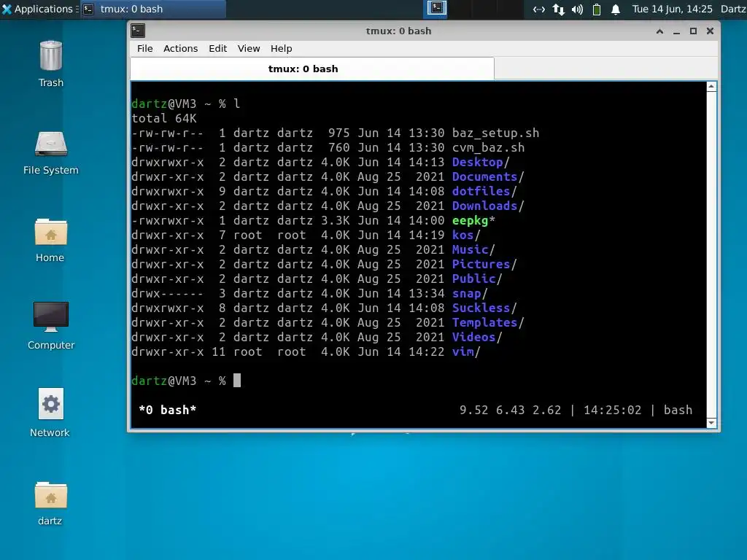Click the 'Suckless/' directory entry
Image resolution: width=747 pixels, height=560 pixels.
484,308
